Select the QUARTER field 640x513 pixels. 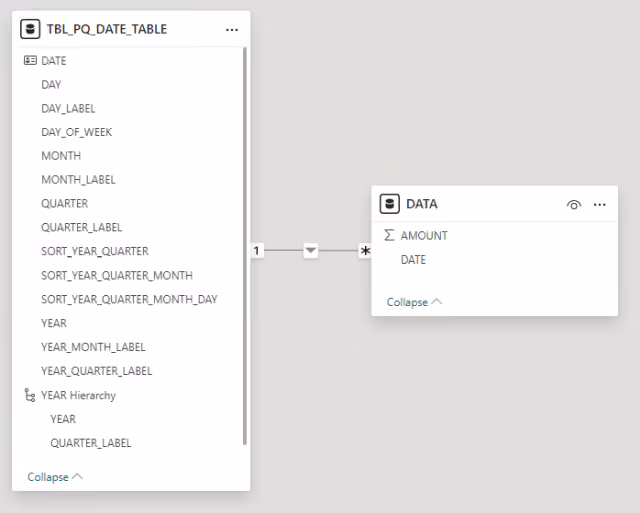click(x=64, y=203)
